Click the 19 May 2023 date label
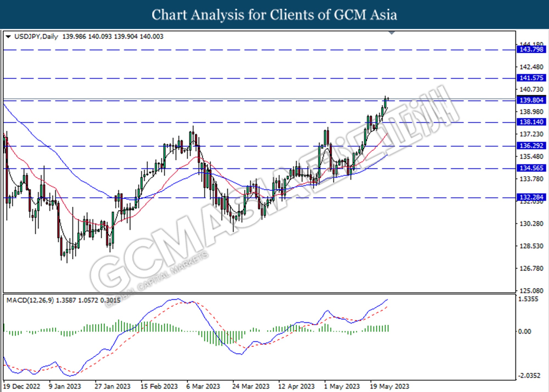Image resolution: width=549 pixels, height=392 pixels. [x=389, y=387]
